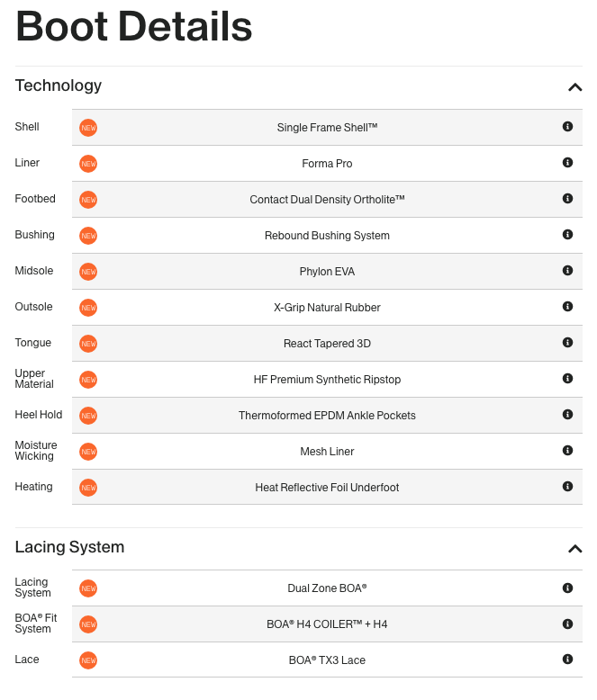
Task: Click info icon for Thermoformed EPDM Ankle Pockets
Action: coord(567,415)
